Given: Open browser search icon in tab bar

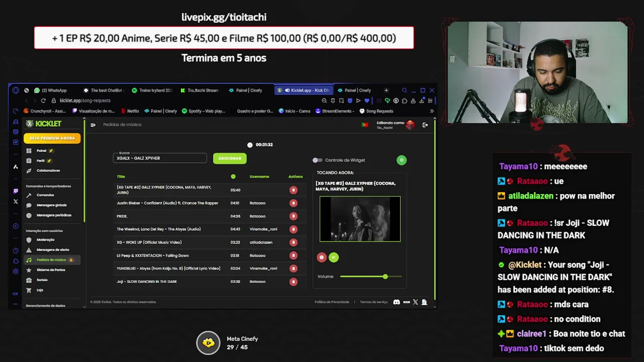Looking at the screenshot, I should tap(404, 90).
